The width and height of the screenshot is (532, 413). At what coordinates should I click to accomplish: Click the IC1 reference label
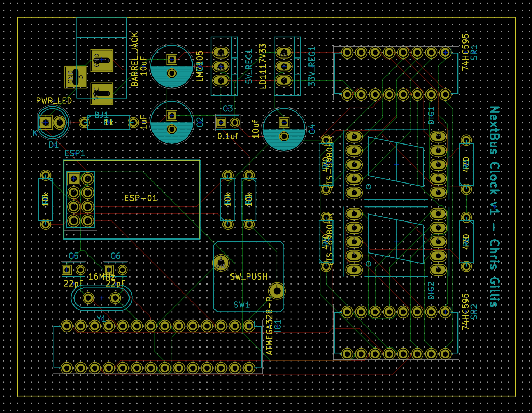tap(277, 326)
